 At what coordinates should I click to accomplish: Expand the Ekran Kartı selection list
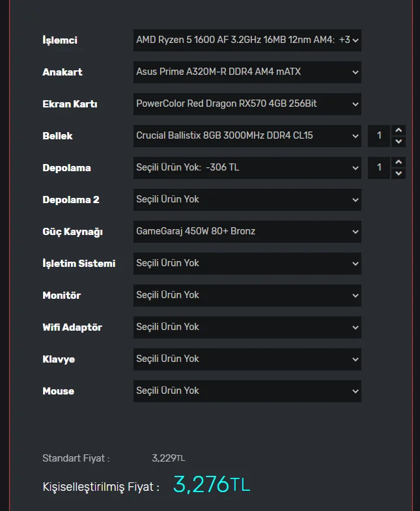[247, 104]
